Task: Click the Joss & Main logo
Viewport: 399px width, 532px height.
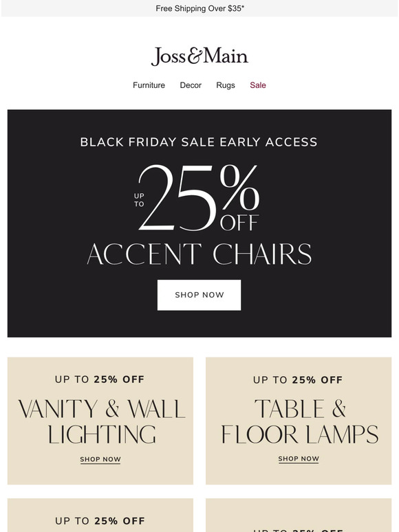Action: [x=199, y=56]
